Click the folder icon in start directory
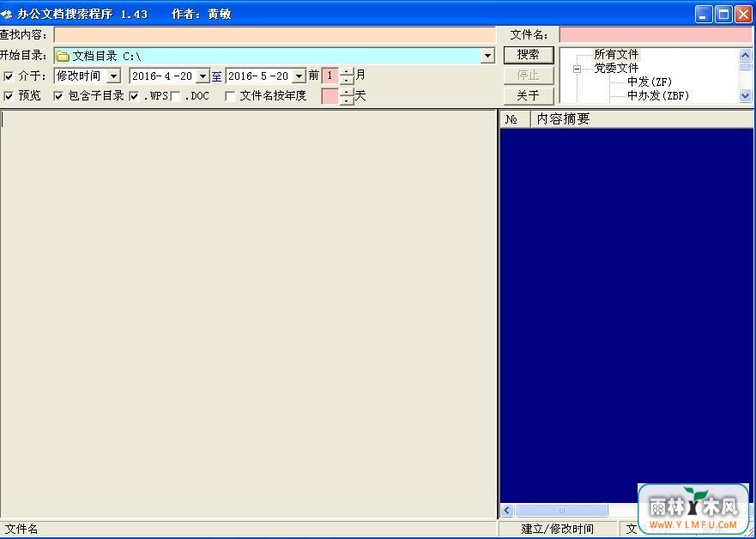 [62, 57]
